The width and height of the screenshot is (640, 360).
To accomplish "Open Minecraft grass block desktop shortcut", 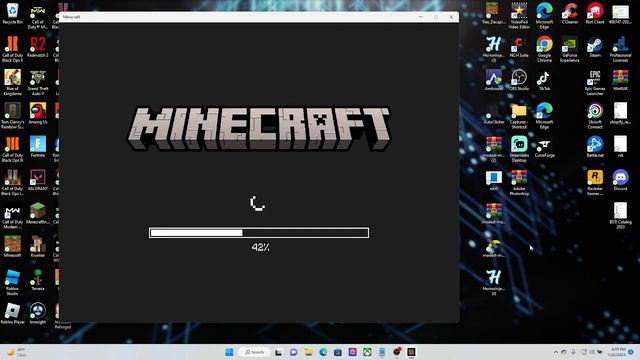I will point(13,247).
